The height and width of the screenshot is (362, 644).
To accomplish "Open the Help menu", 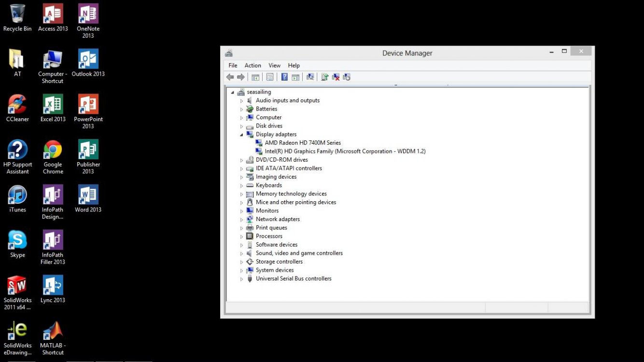I will click(294, 66).
